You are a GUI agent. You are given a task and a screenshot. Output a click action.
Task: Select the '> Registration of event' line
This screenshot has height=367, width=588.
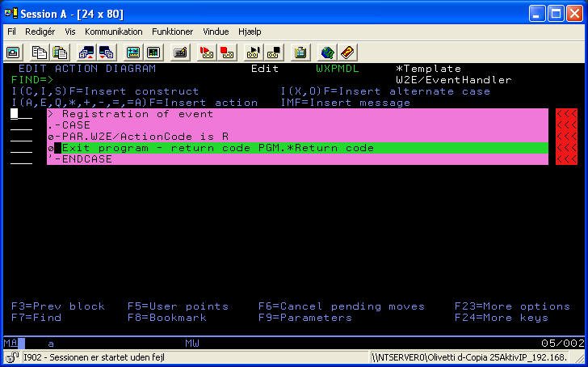point(297,114)
